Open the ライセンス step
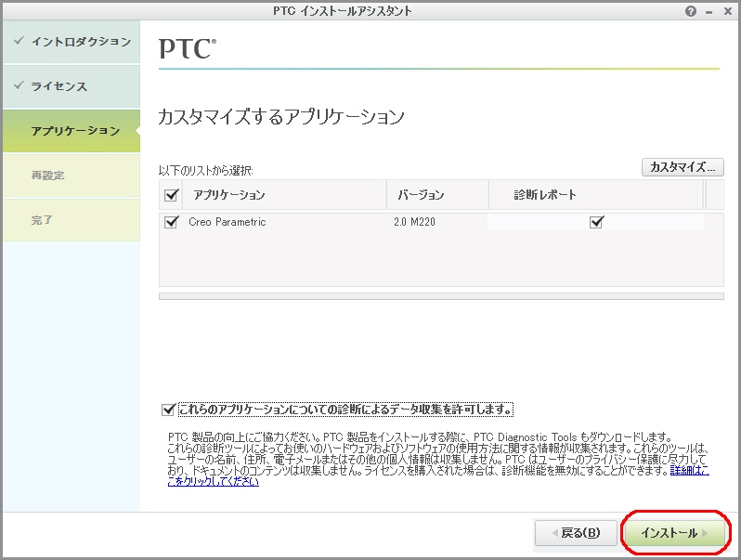This screenshot has height=560, width=741. (x=71, y=86)
